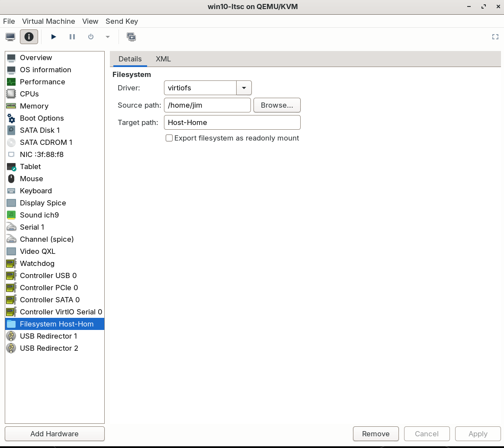Click the Remove button
Image resolution: width=504 pixels, height=448 pixels.
pyautogui.click(x=376, y=434)
